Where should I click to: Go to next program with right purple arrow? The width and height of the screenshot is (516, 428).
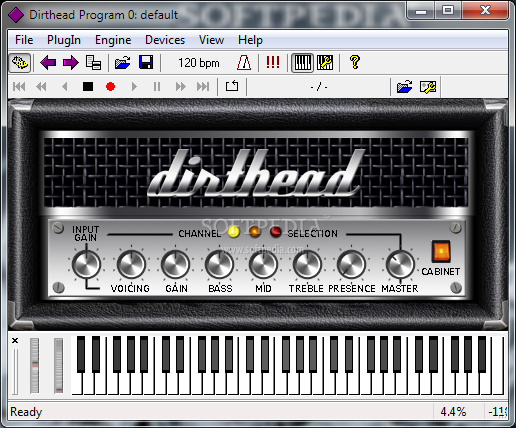71,63
